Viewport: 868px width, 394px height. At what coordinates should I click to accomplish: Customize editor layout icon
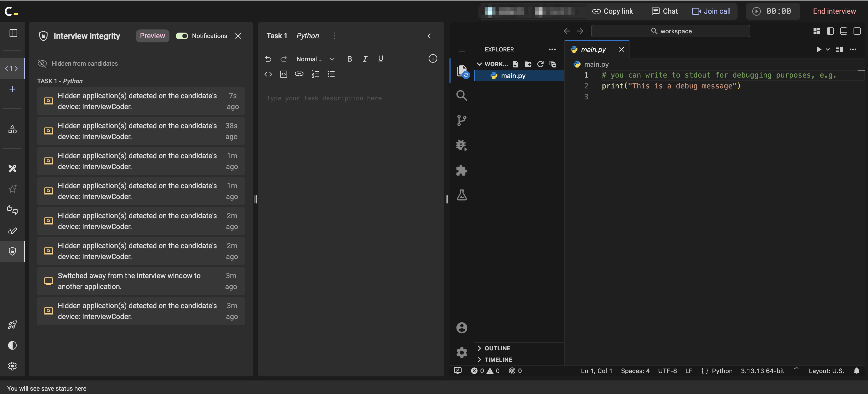816,31
